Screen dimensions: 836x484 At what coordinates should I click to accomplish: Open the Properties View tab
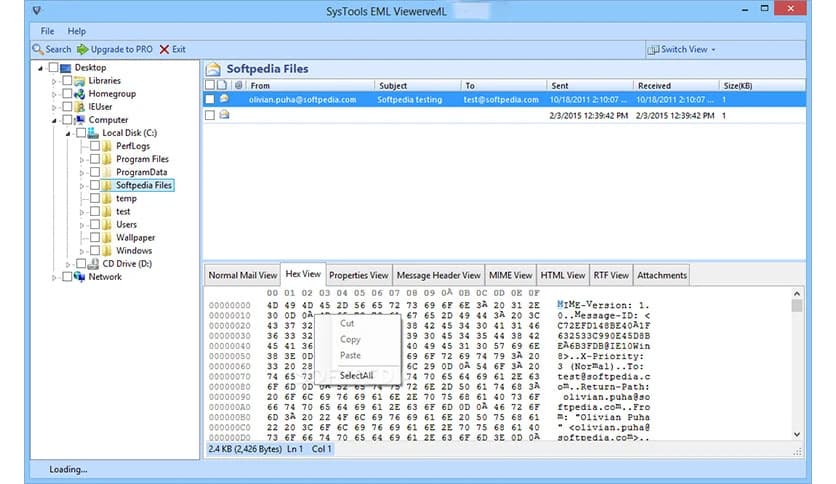358,275
